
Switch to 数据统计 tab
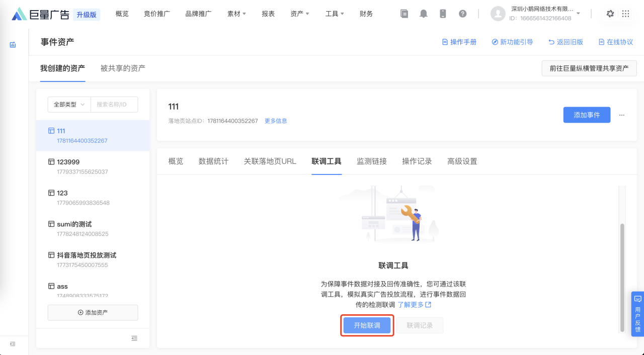[213, 161]
